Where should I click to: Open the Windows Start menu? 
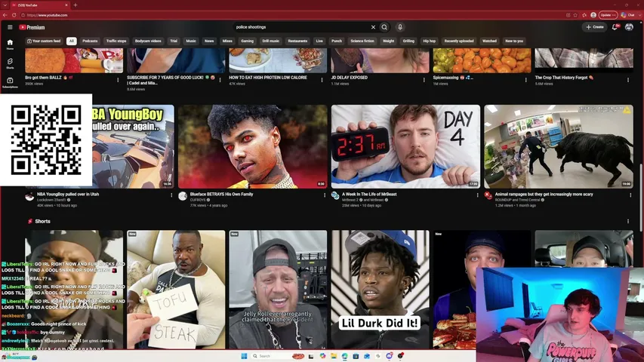[x=244, y=356]
